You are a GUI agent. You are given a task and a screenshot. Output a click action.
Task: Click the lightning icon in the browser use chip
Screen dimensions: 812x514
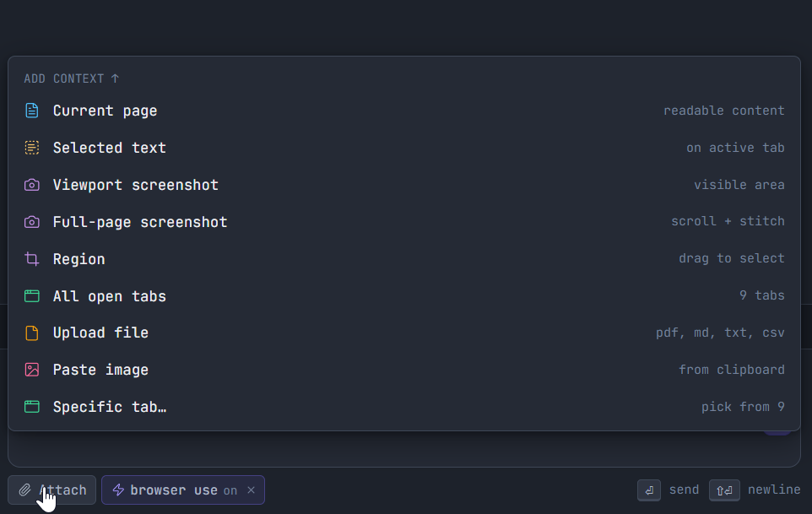click(119, 490)
